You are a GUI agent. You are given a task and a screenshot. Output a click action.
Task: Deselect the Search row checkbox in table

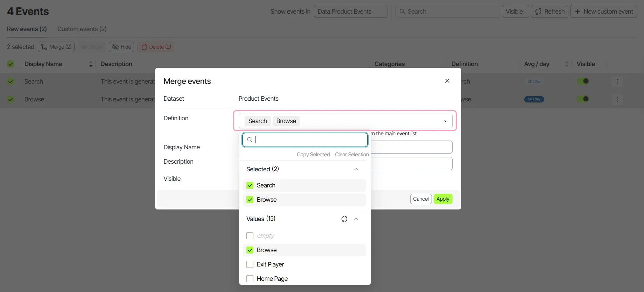pyautogui.click(x=10, y=81)
